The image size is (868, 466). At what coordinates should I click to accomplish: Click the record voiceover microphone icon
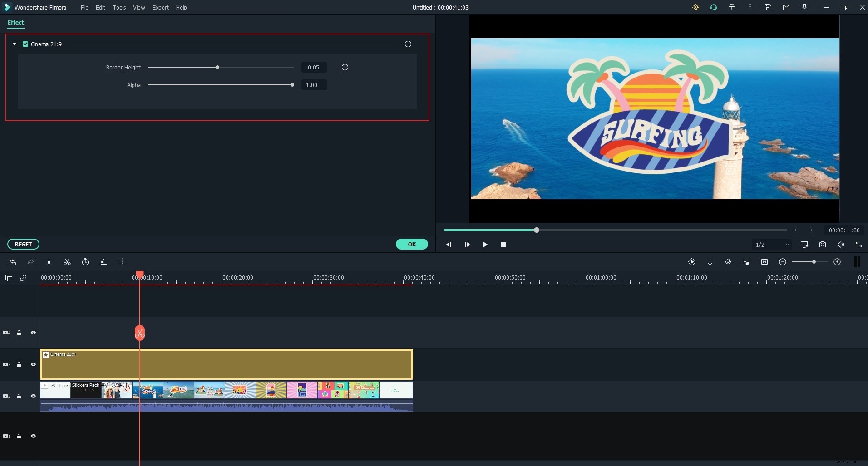coord(728,262)
